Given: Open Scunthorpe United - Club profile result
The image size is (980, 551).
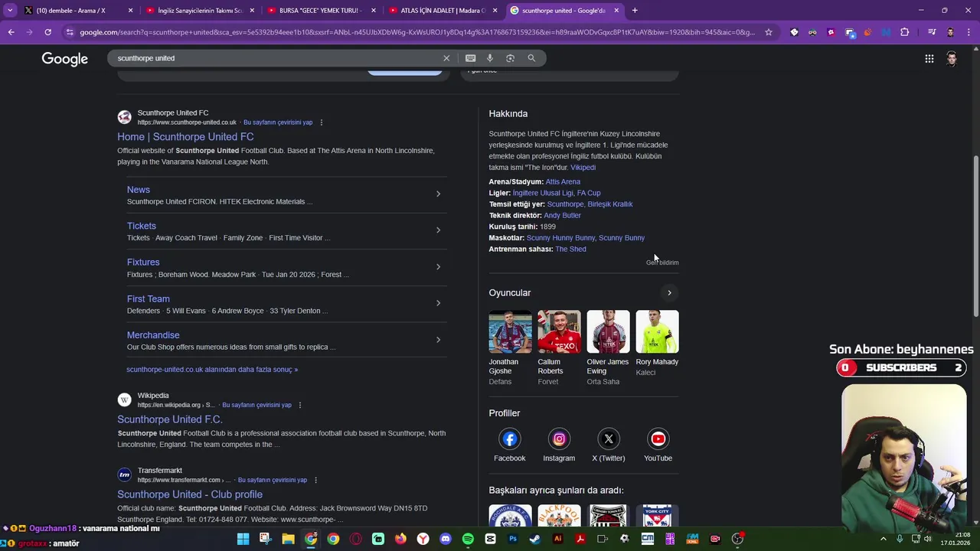Looking at the screenshot, I should pyautogui.click(x=190, y=494).
